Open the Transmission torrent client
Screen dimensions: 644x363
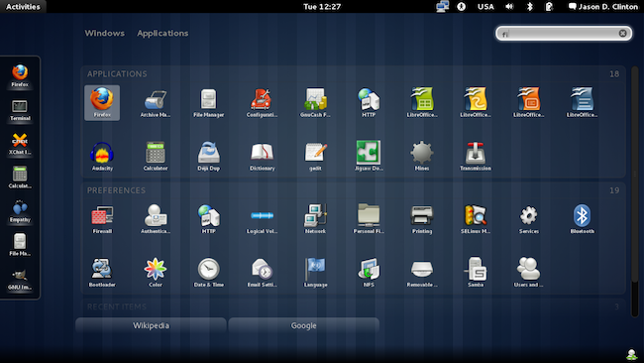[x=476, y=157]
